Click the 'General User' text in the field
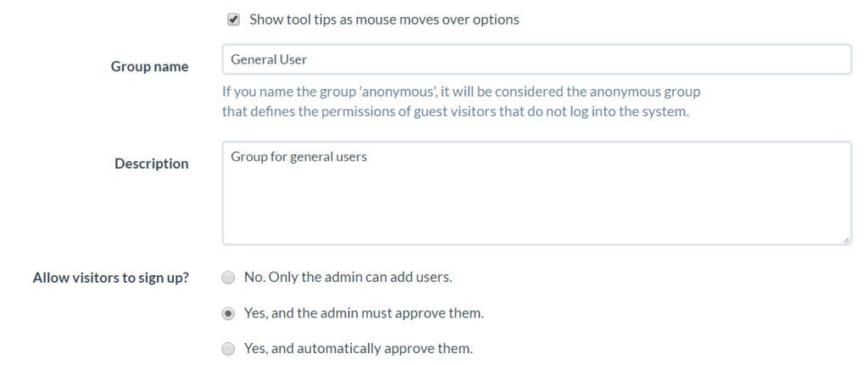 269,59
